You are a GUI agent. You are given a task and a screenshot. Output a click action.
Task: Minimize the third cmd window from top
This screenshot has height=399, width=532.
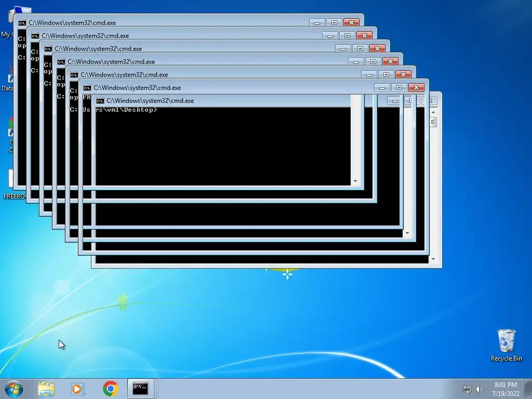coord(343,49)
